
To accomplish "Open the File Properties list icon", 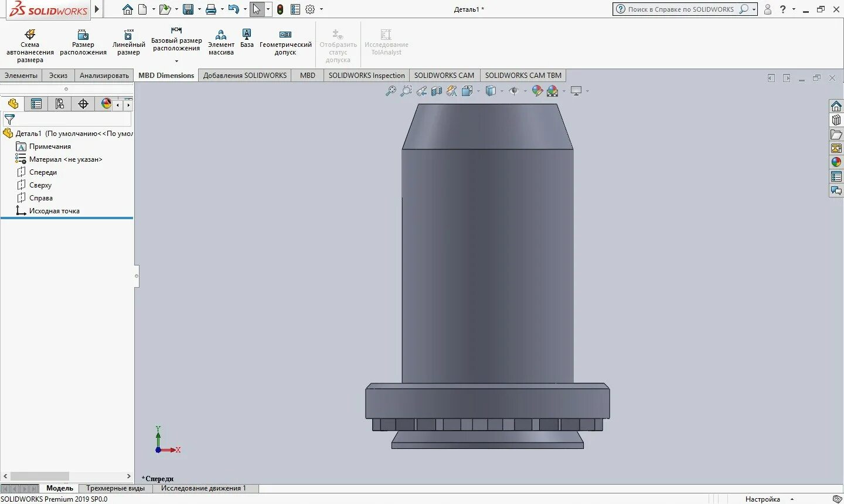I will [x=295, y=9].
